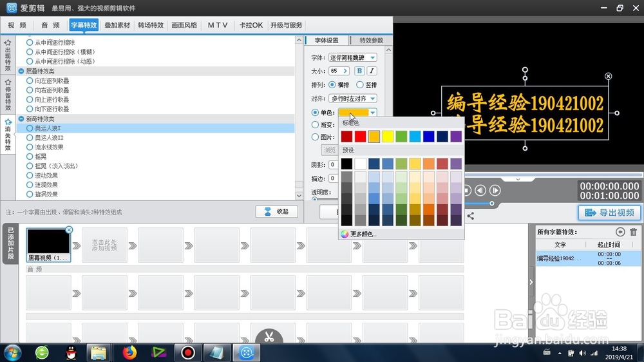Viewport: 644px width, 362px height.
Task: Click the playback progress slider handle
Action: (x=491, y=204)
